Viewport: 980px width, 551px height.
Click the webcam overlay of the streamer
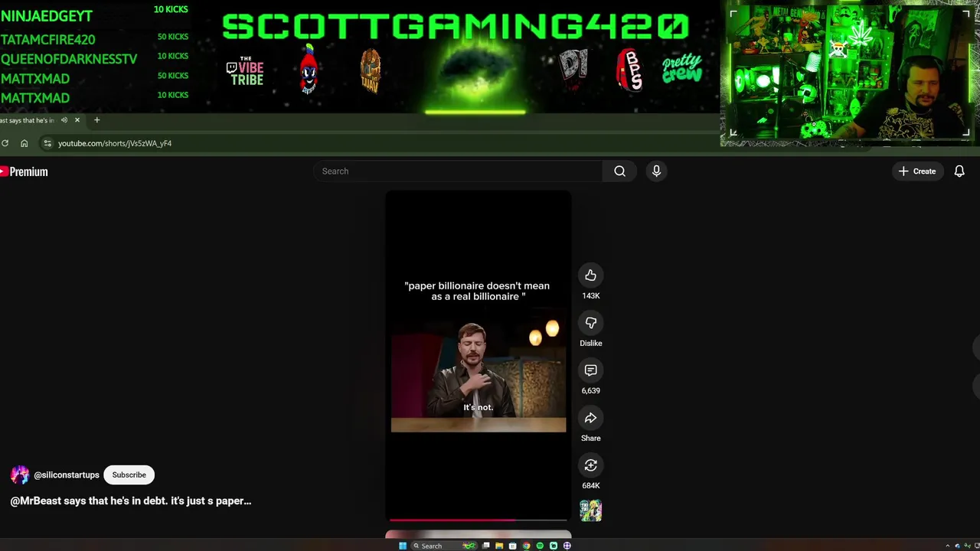pos(848,73)
